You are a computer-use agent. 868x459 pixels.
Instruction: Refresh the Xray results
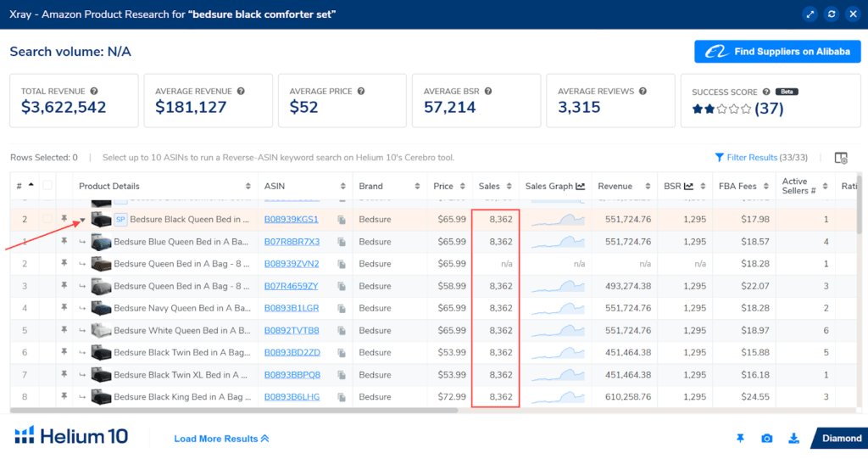coord(831,14)
